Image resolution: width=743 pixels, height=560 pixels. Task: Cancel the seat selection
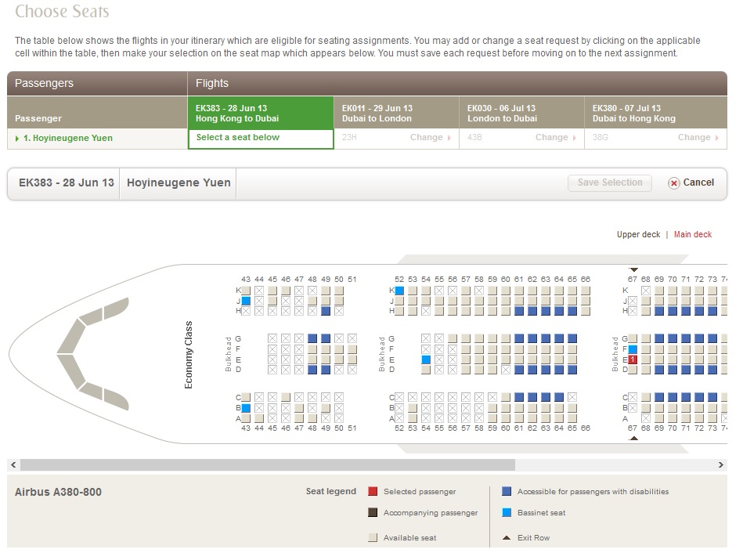pyautogui.click(x=691, y=182)
